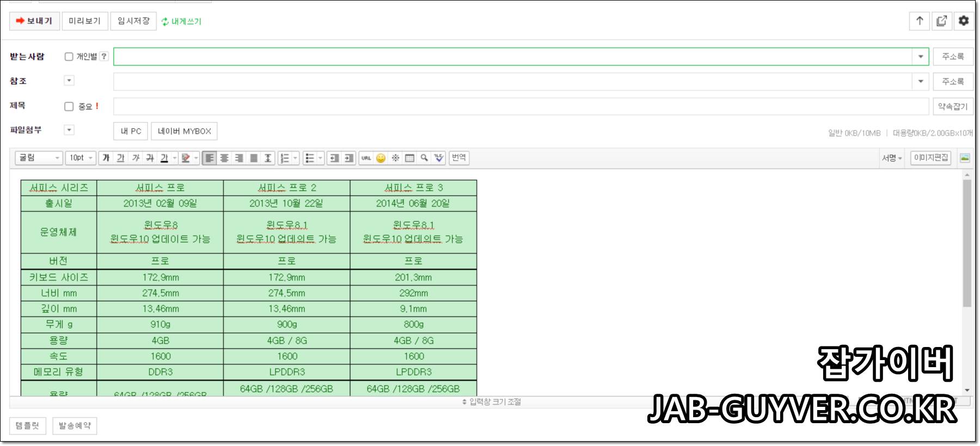Viewport: 980px width, 446px height.
Task: Schedule sending with 발송예약
Action: point(75,425)
